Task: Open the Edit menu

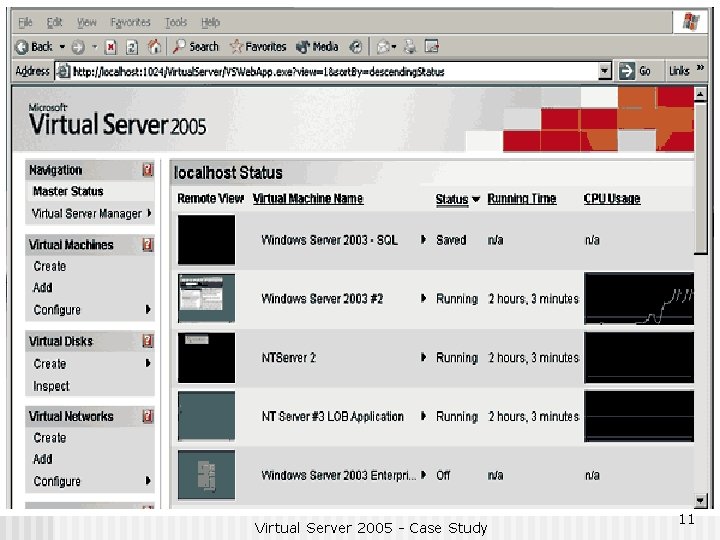Action: (54, 22)
